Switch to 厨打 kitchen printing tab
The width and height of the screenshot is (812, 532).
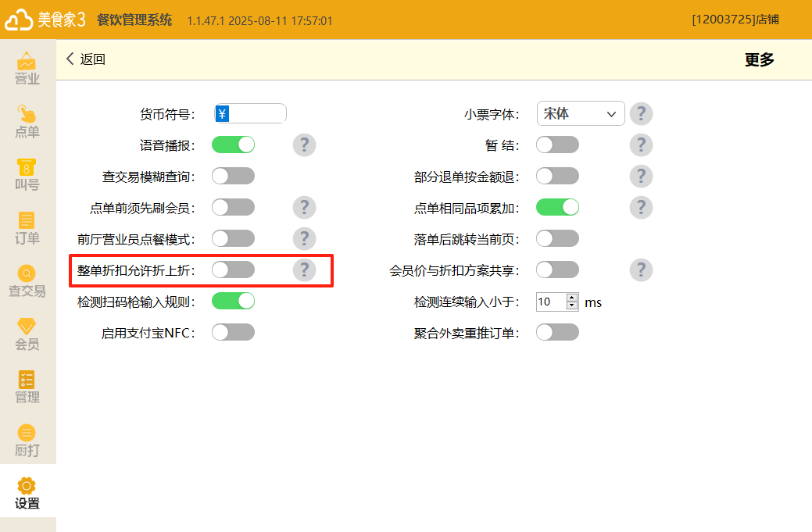pyautogui.click(x=27, y=440)
